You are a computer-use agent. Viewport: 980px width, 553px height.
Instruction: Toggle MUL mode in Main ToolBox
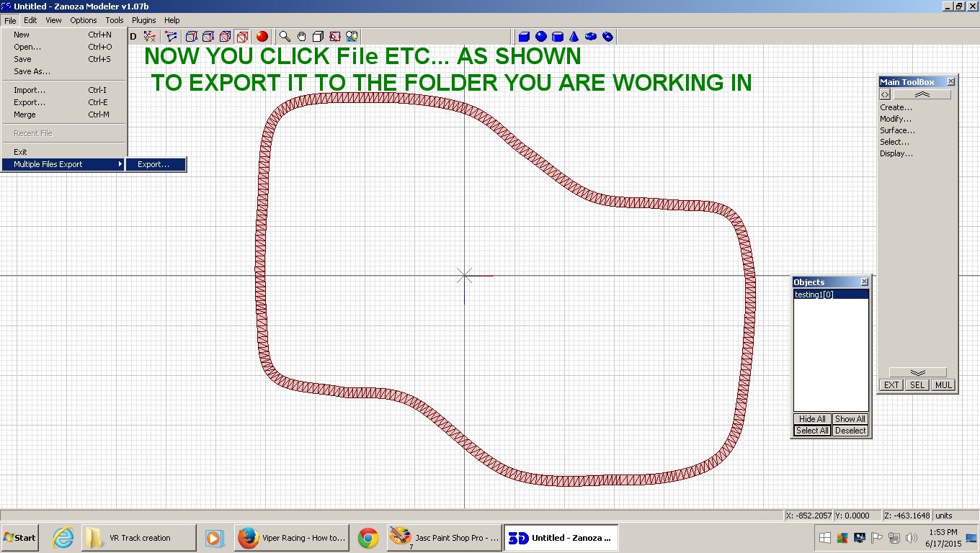tap(943, 385)
